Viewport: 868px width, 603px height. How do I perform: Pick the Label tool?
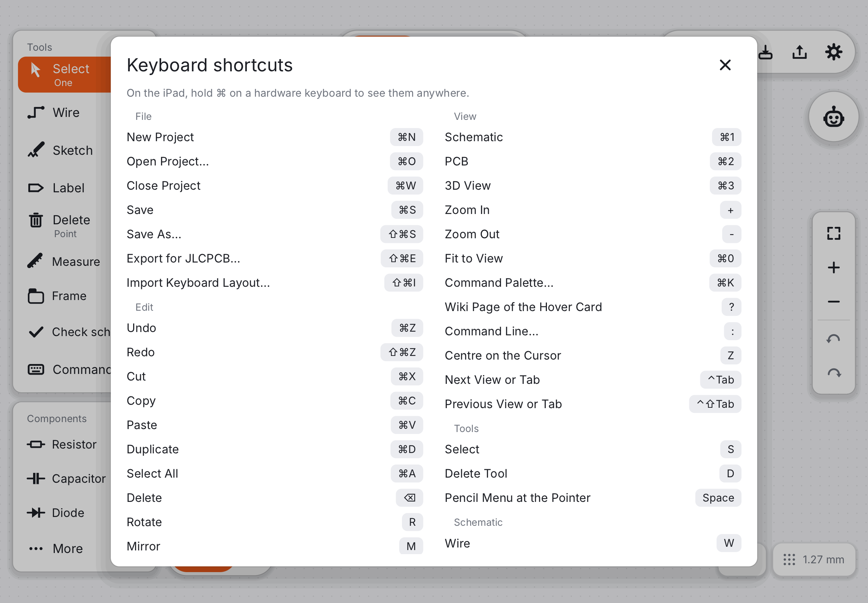point(64,188)
